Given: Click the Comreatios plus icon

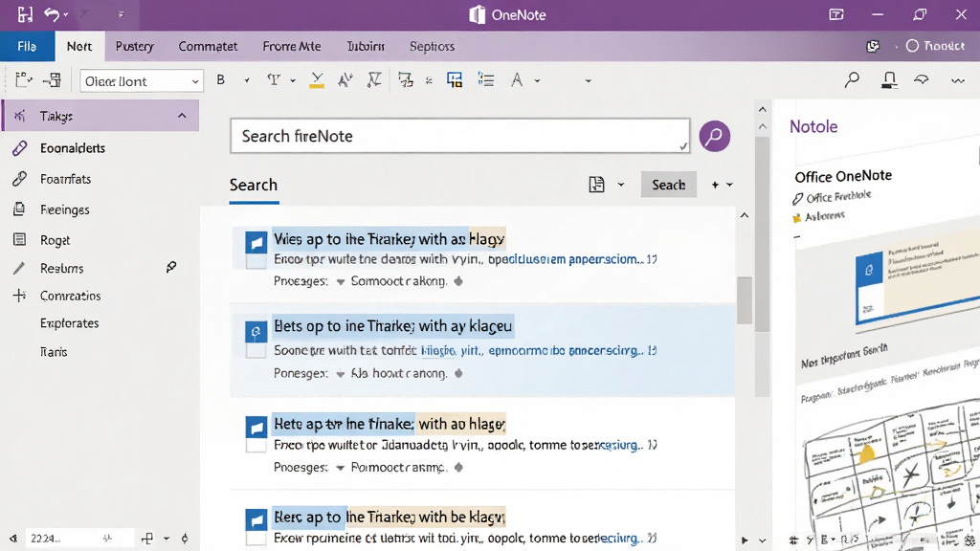Looking at the screenshot, I should tap(19, 296).
